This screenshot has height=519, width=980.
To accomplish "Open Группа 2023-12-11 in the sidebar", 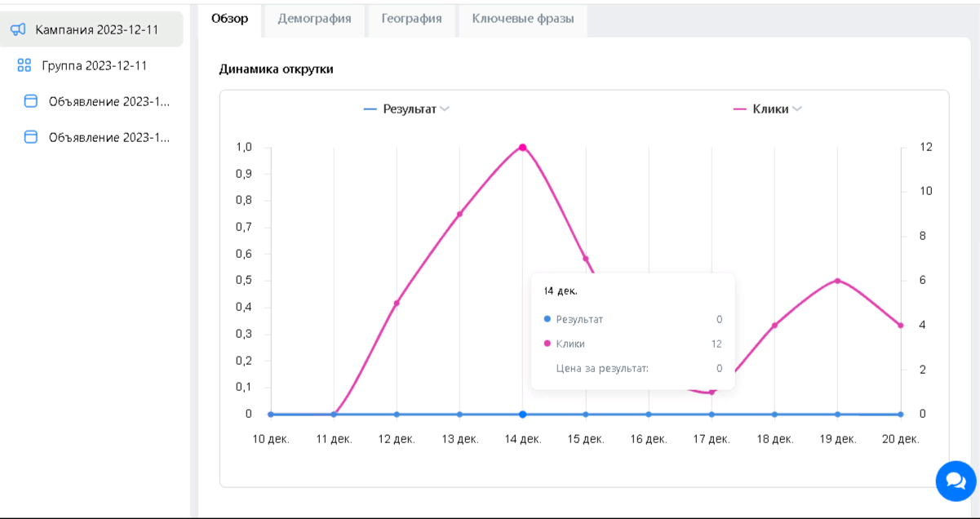I will point(94,65).
